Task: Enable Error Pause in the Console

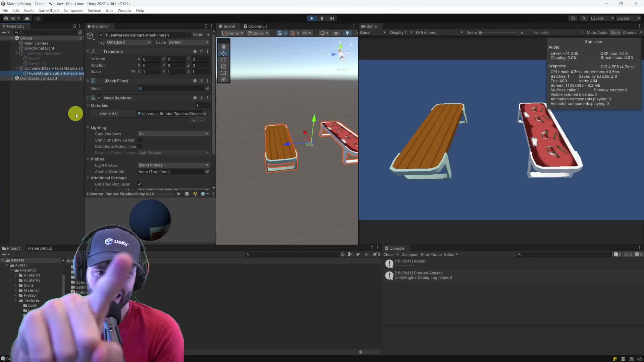Action: click(431, 254)
